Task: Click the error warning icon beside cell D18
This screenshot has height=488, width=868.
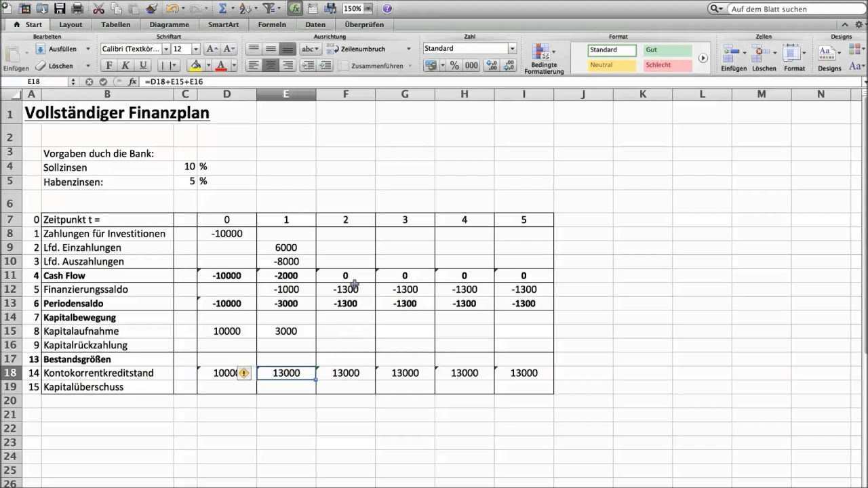Action: pyautogui.click(x=243, y=373)
